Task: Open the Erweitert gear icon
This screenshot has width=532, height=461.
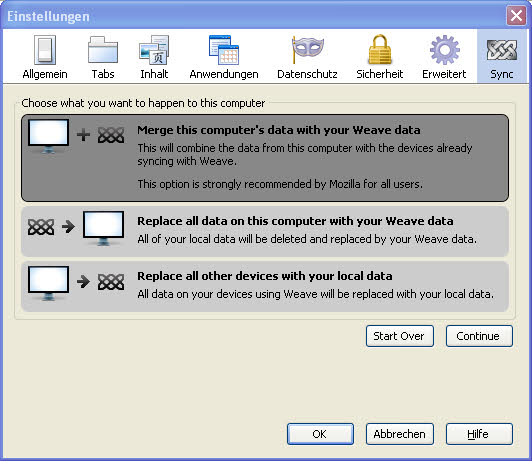Action: pos(444,50)
